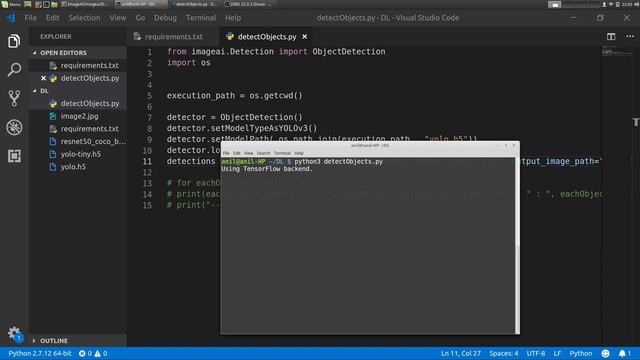Open the Edit menu
Viewport: 640px width, 360px height.
point(52,18)
